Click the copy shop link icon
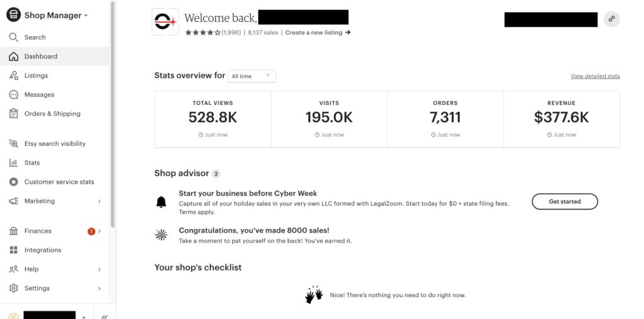644x319 pixels. pos(611,19)
